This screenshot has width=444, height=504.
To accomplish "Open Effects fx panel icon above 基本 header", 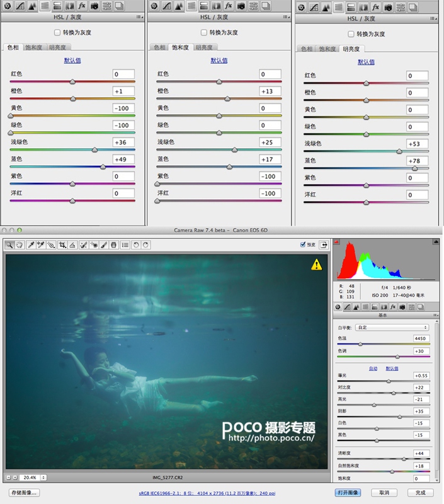I will [392, 307].
